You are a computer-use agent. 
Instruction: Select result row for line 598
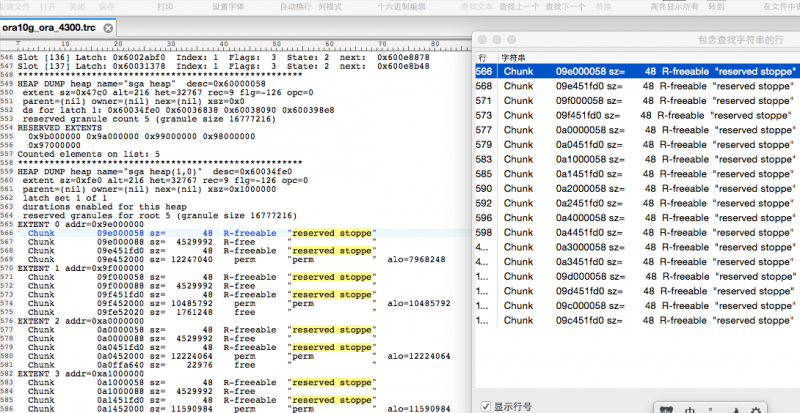coord(638,232)
